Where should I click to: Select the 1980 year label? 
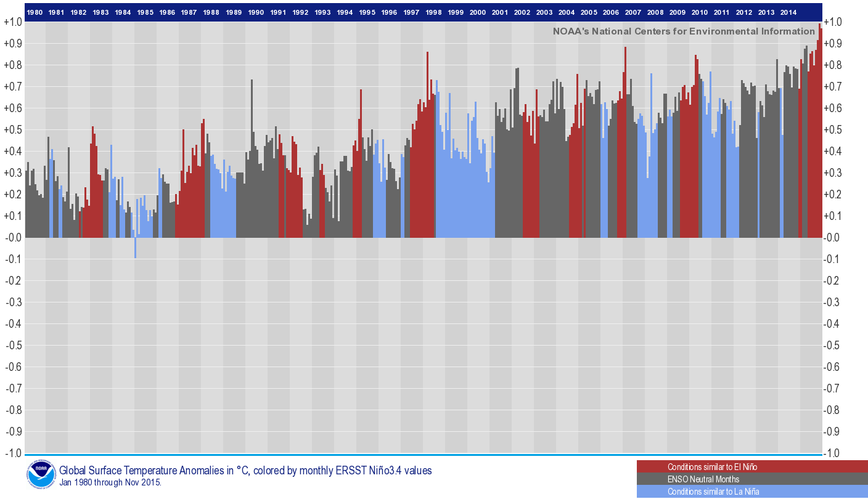click(x=35, y=12)
